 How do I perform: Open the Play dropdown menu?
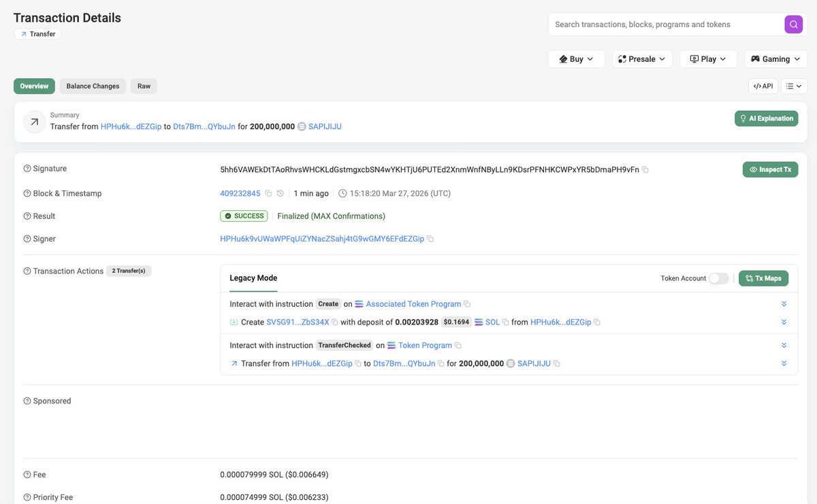pyautogui.click(x=709, y=59)
